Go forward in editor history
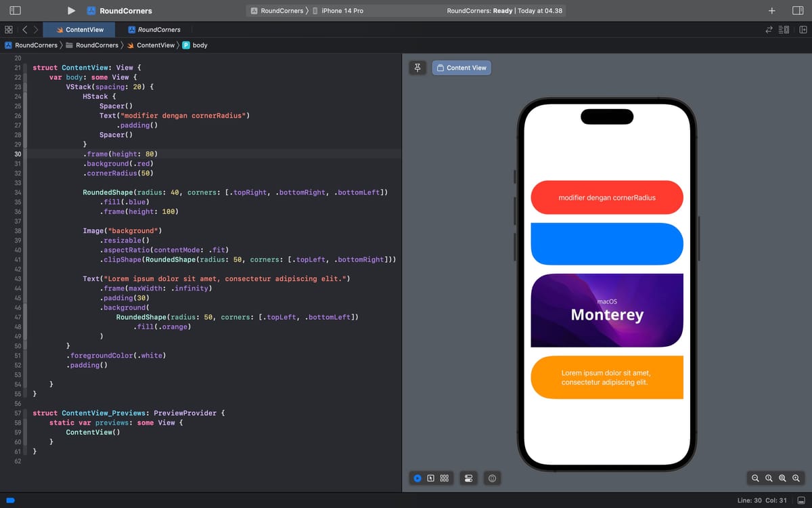This screenshot has height=508, width=812. [36, 30]
